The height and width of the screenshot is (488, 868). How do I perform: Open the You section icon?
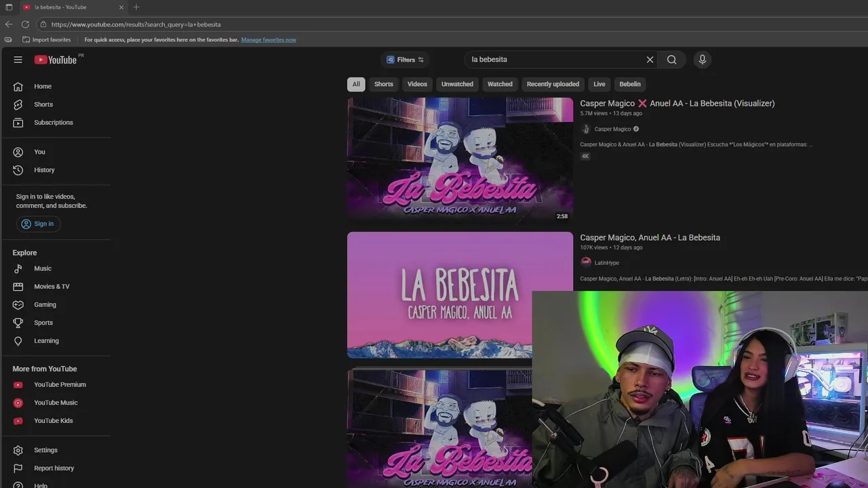pos(18,152)
